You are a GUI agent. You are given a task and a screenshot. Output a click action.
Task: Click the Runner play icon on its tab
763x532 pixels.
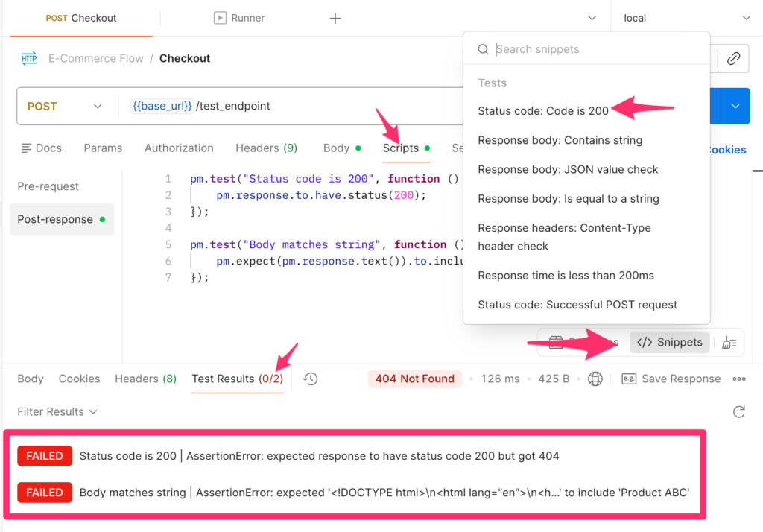tap(219, 17)
